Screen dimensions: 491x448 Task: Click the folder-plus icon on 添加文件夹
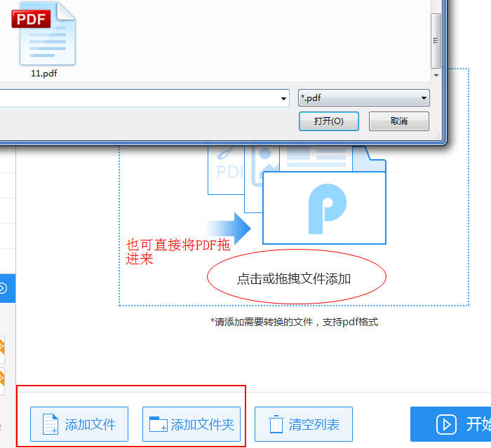click(x=159, y=424)
